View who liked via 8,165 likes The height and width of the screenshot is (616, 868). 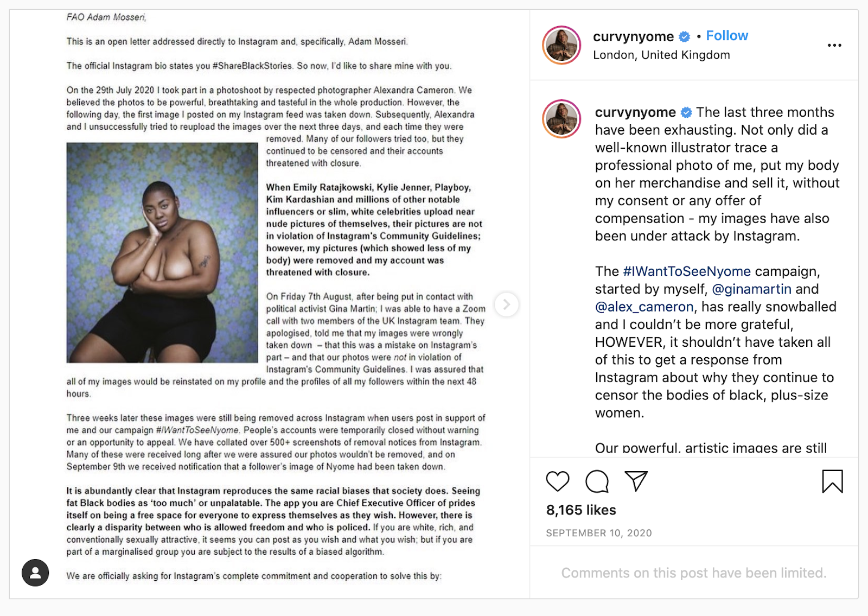pos(581,510)
